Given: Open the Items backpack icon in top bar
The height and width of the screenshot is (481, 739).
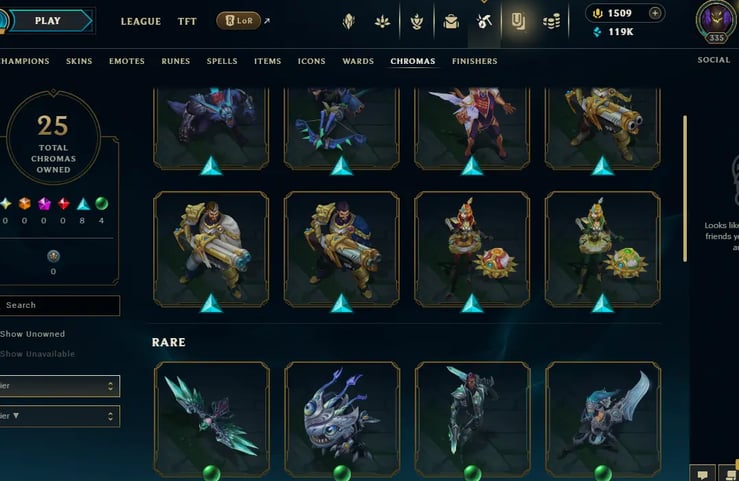Looking at the screenshot, I should [x=451, y=21].
